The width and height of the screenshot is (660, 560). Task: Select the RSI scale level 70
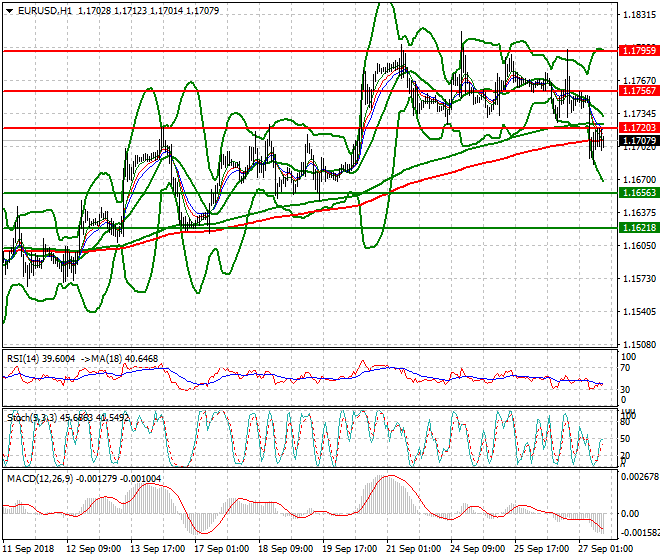(625, 368)
